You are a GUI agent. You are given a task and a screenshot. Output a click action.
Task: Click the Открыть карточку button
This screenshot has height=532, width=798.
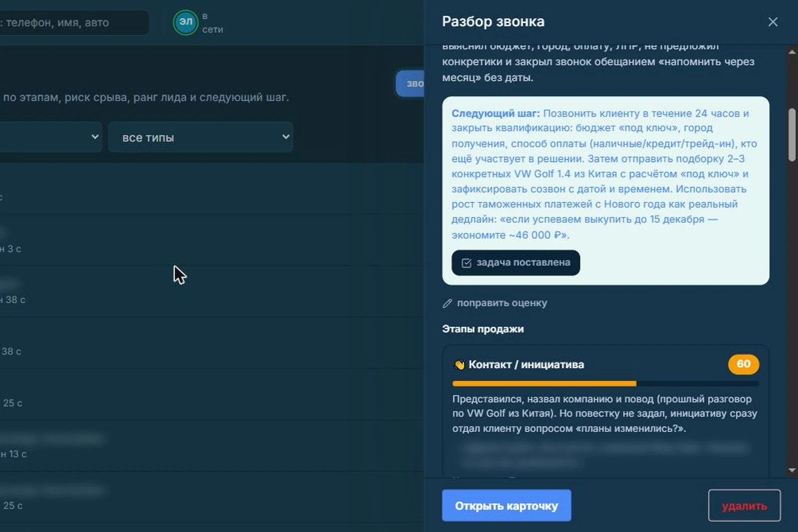coord(506,506)
